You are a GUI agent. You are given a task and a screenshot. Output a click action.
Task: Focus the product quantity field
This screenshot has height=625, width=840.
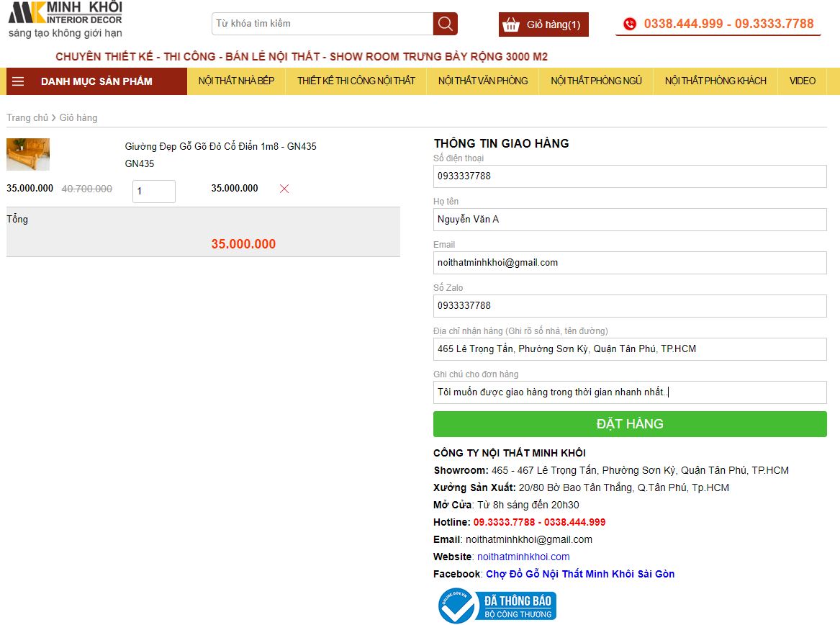[153, 192]
